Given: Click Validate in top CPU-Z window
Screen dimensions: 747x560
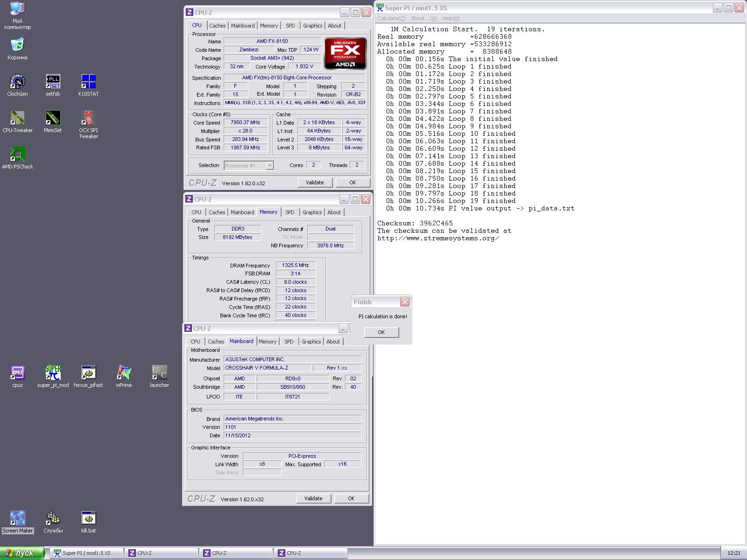Looking at the screenshot, I should pyautogui.click(x=315, y=182).
